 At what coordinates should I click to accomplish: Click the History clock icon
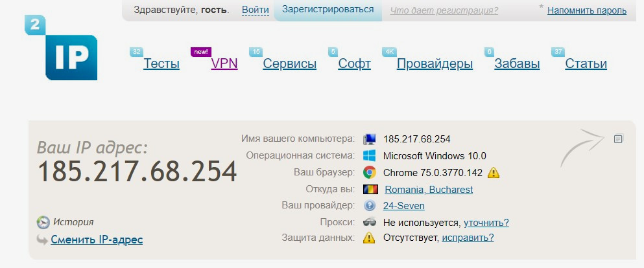click(x=43, y=223)
